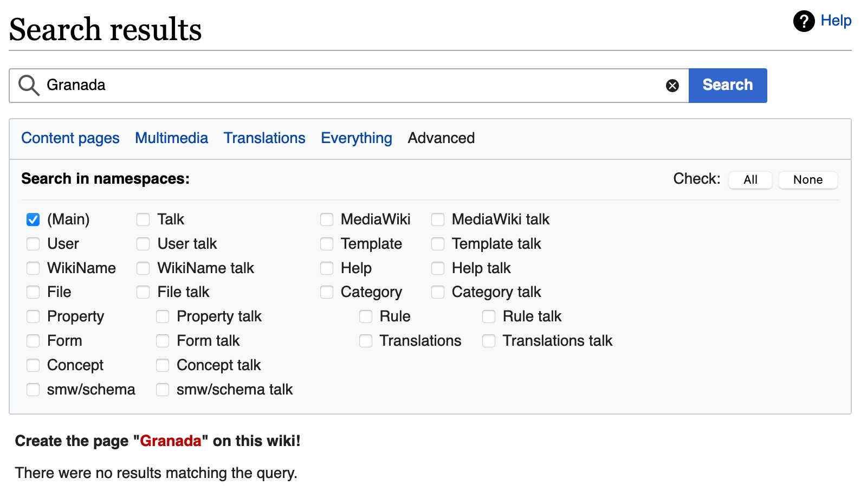Toggle the smw/schema namespace checkbox

click(x=33, y=390)
